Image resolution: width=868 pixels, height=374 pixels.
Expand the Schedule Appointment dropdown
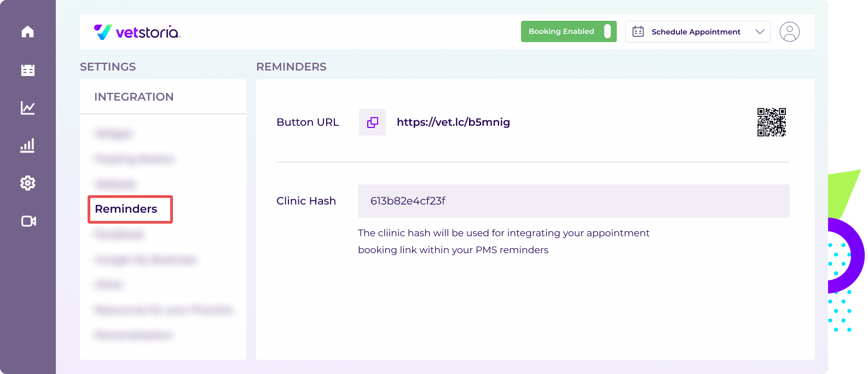point(698,32)
